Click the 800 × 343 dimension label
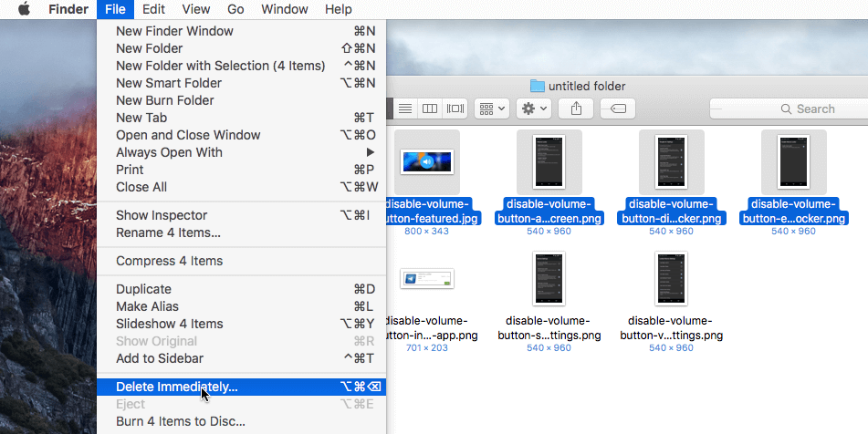Image resolution: width=868 pixels, height=434 pixels. [427, 231]
